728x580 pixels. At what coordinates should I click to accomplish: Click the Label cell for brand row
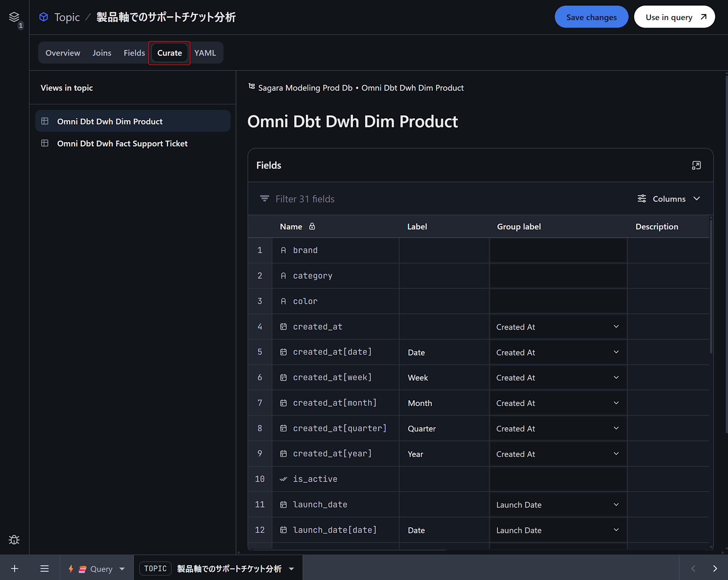tap(444, 250)
